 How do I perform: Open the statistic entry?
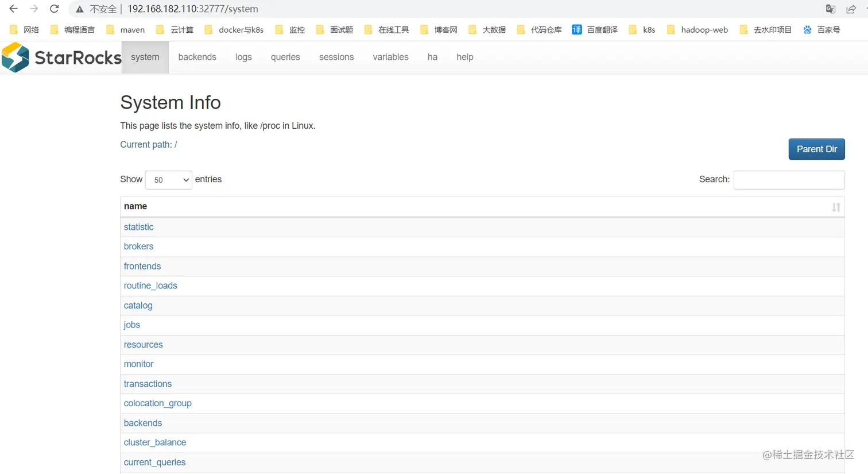point(139,227)
